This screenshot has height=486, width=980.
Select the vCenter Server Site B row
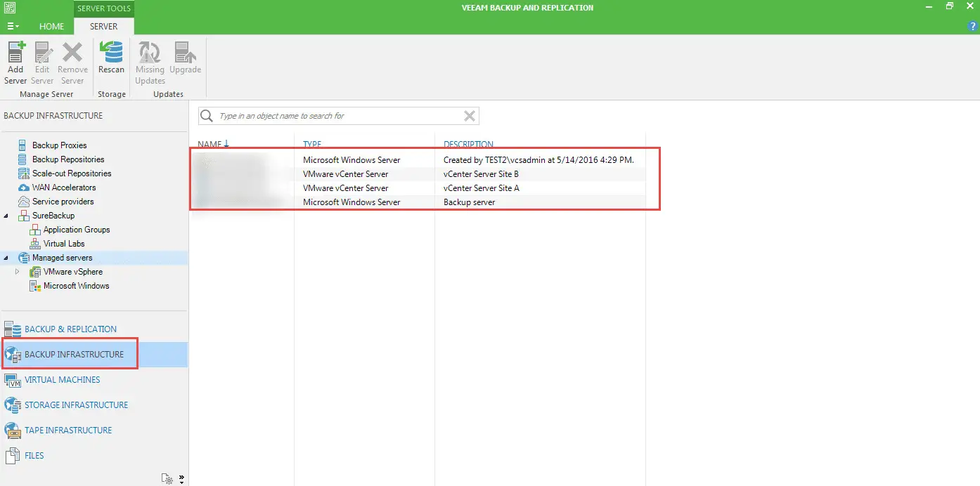tap(481, 174)
